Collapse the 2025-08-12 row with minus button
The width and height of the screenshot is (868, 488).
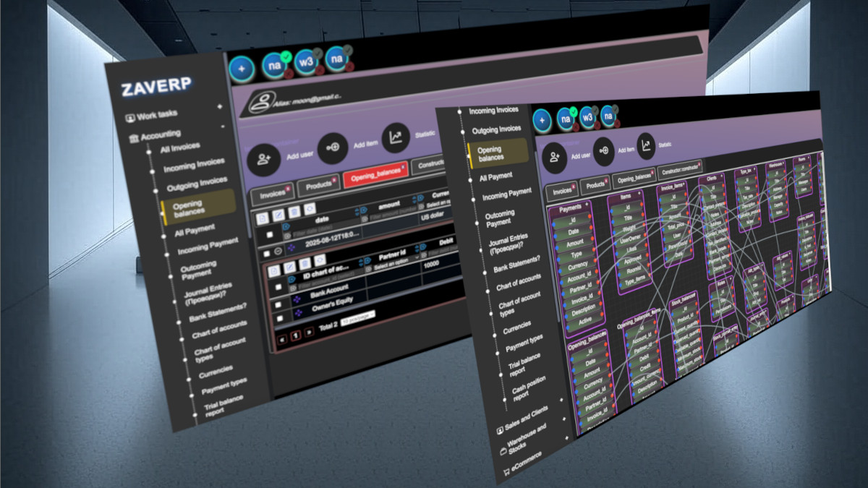(278, 251)
